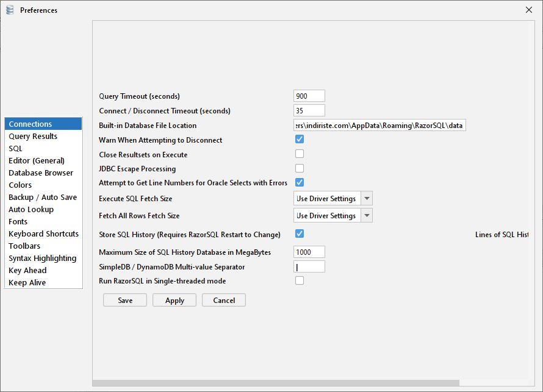The width and height of the screenshot is (543, 392).
Task: Click the RazorSQL database icon in title bar
Action: [x=10, y=10]
